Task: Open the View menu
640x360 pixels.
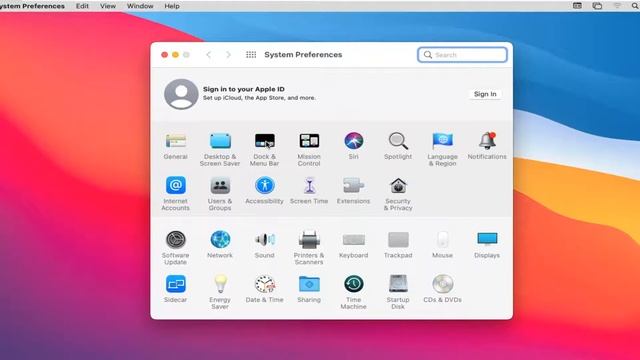Action: click(x=108, y=6)
